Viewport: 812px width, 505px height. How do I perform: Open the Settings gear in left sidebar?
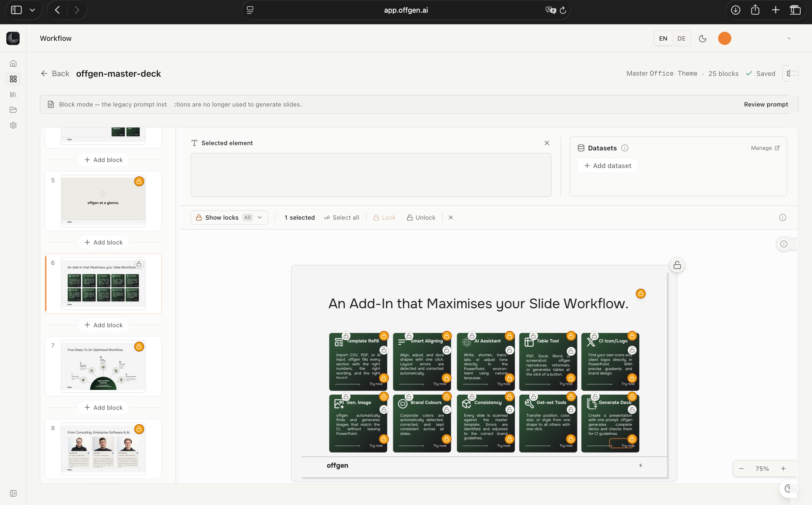pos(13,125)
